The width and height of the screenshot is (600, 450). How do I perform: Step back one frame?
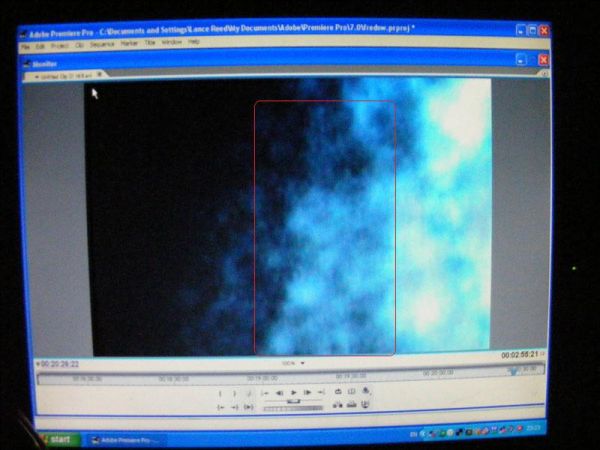pos(279,393)
